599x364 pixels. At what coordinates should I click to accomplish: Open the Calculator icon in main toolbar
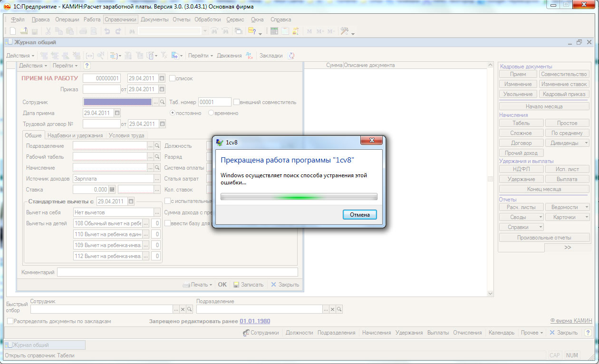(274, 31)
